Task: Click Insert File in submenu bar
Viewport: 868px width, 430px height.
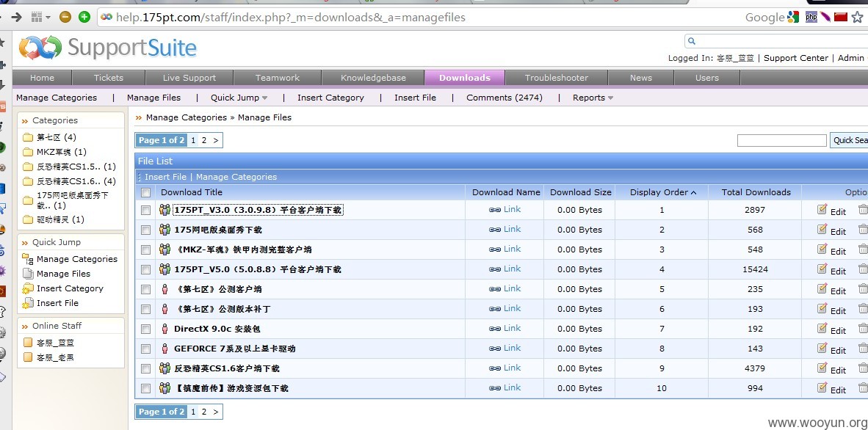Action: tap(415, 98)
